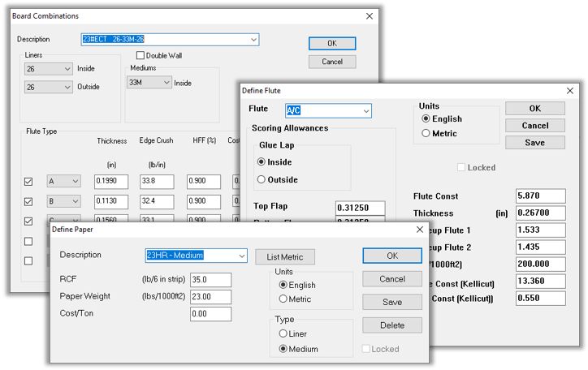Choose Outside glue lap option
The image size is (588, 370).
tap(262, 179)
